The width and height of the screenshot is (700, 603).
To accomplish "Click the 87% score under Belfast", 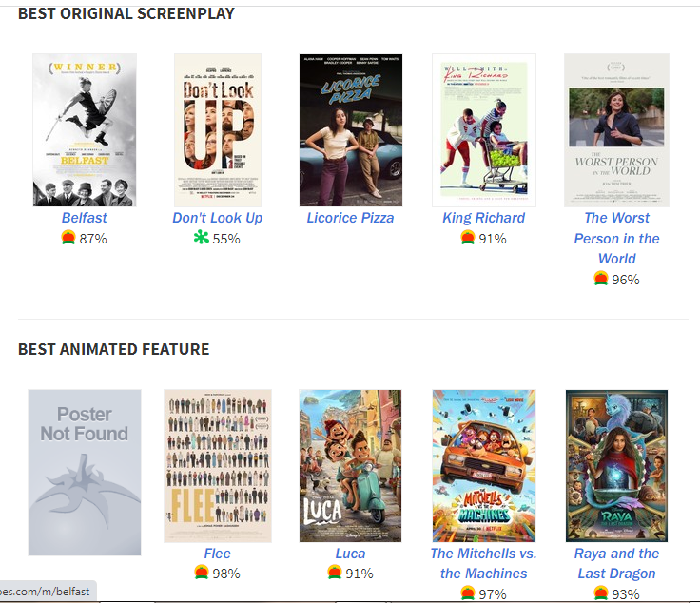I will [93, 240].
